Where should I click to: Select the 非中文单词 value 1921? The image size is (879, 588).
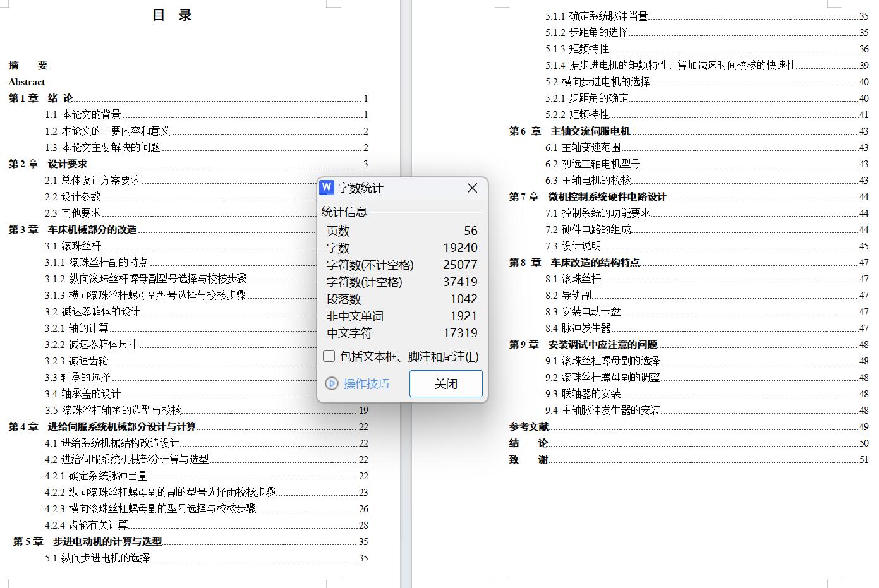[464, 316]
